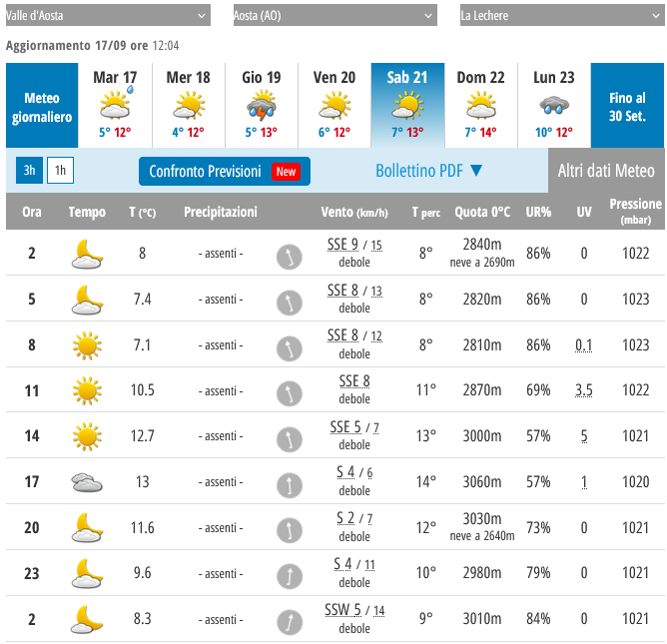Image resolution: width=667 pixels, height=644 pixels.
Task: Open the Valle d'Aosta region dropdown
Action: (108, 16)
